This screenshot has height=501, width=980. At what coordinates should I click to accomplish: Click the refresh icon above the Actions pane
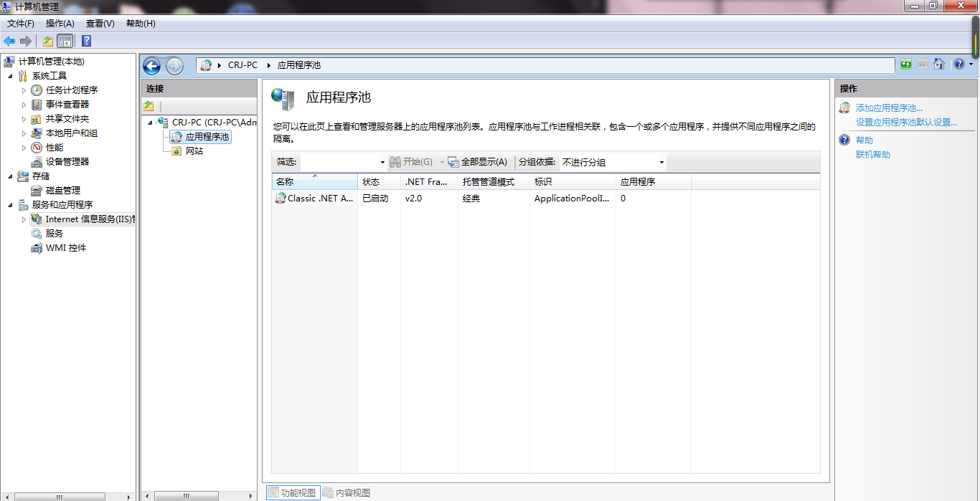[905, 65]
